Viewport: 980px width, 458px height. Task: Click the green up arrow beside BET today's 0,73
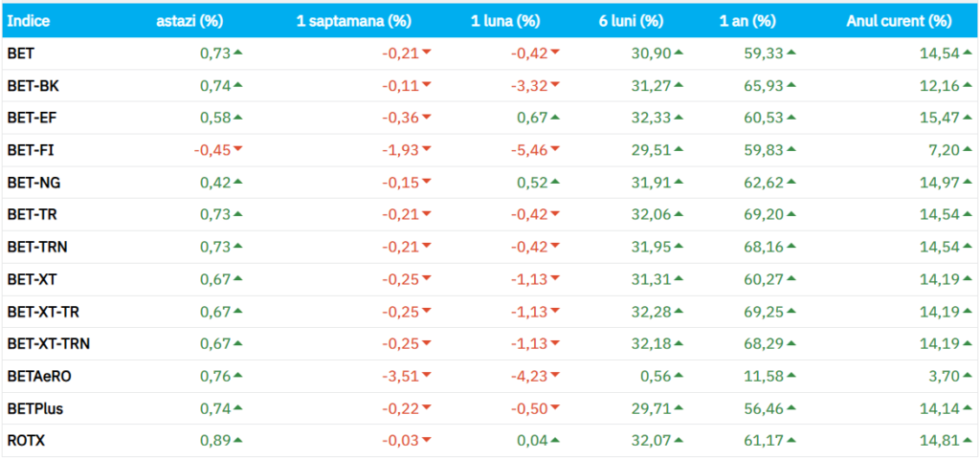click(x=238, y=53)
